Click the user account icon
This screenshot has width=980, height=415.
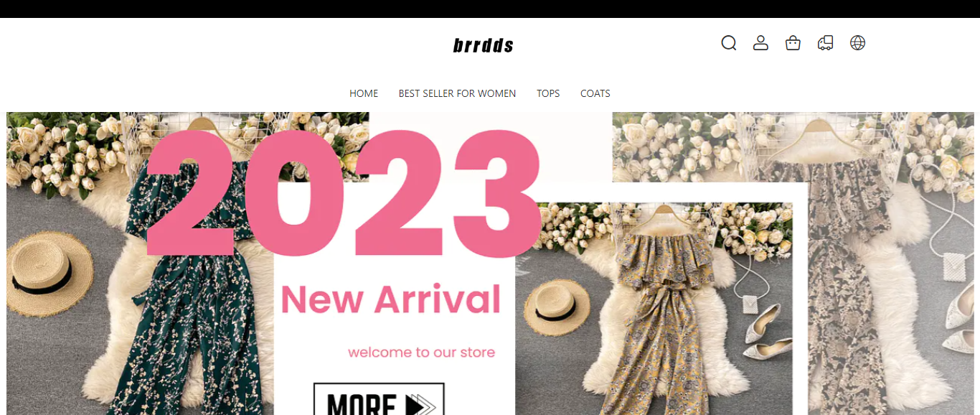pos(760,43)
